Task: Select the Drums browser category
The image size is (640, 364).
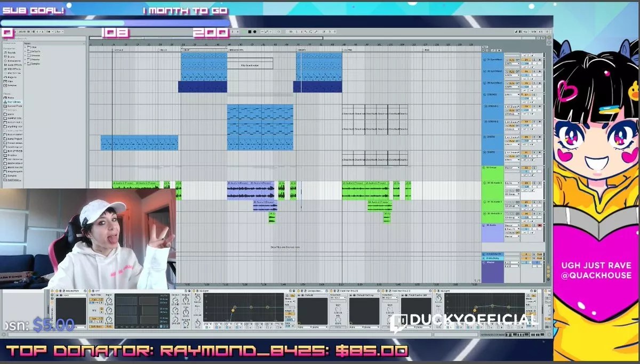Action: click(x=11, y=56)
